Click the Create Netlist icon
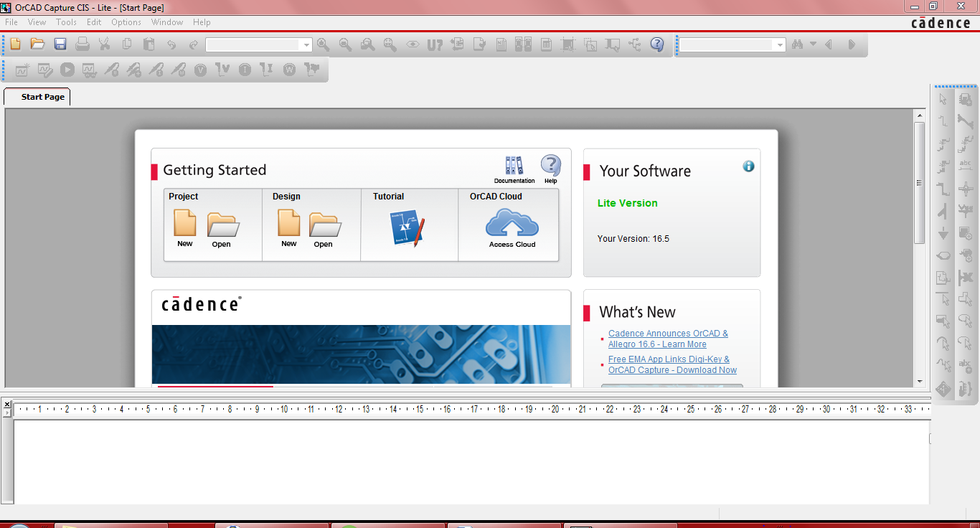980x528 pixels. coord(501,44)
